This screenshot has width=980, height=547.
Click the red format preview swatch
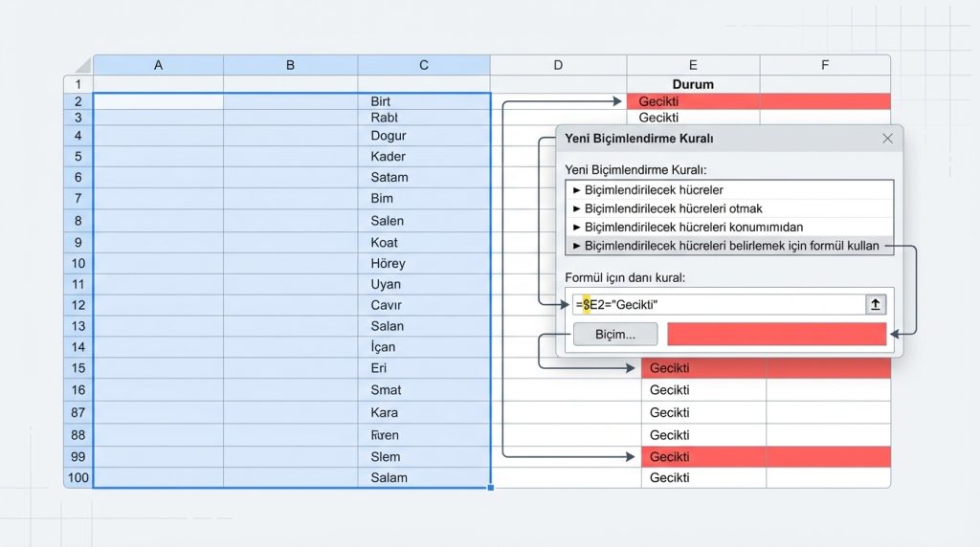(x=776, y=334)
